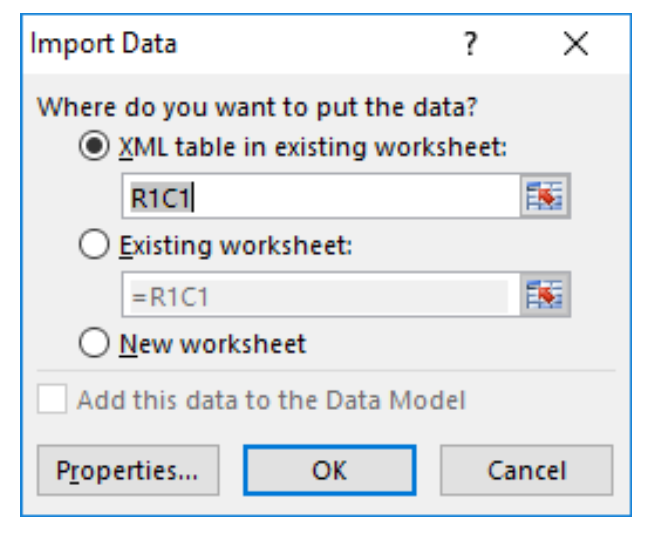Click the blank space right of R1C1 in the XML table field
The height and width of the screenshot is (534, 648).
pos(360,197)
